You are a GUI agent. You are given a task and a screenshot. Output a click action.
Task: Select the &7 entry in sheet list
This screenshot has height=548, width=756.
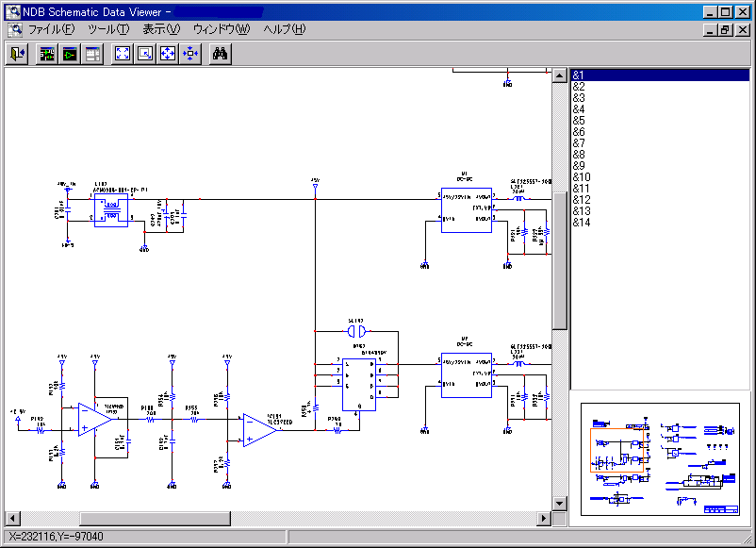click(579, 143)
